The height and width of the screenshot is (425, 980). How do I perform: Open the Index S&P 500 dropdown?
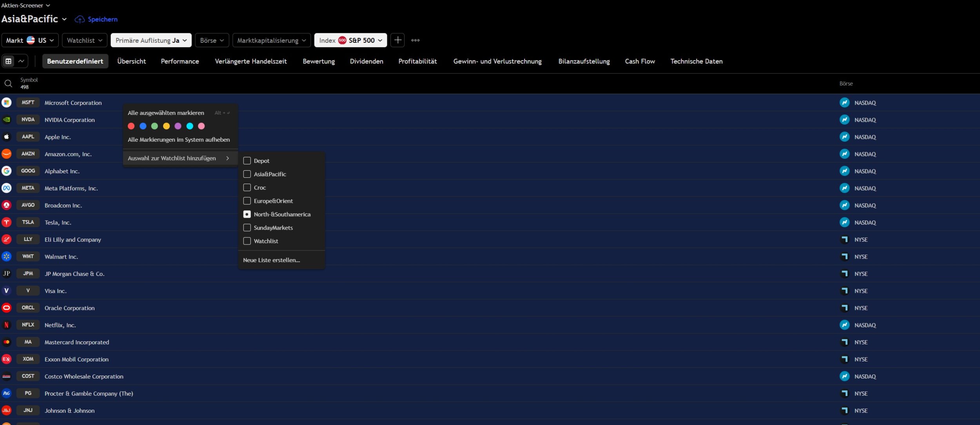tap(350, 40)
